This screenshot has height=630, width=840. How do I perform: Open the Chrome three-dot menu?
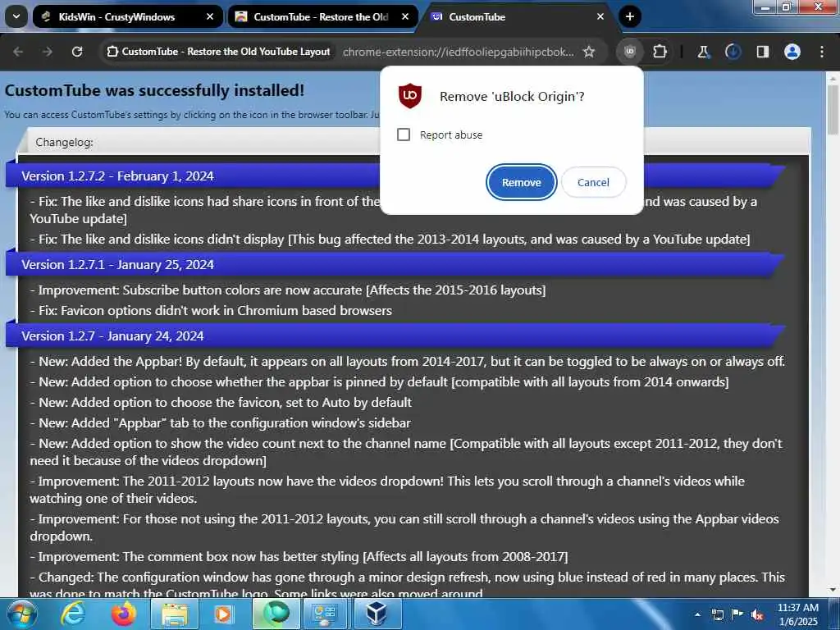coord(822,52)
